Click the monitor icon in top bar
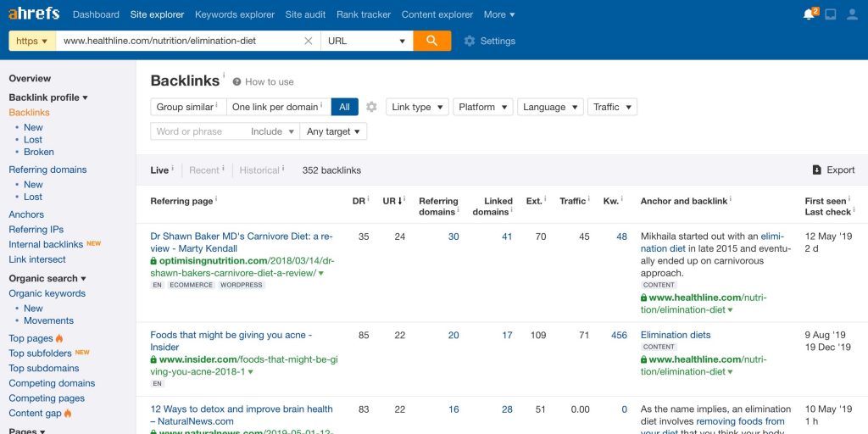Viewport: 868px width, 434px height. point(831,14)
